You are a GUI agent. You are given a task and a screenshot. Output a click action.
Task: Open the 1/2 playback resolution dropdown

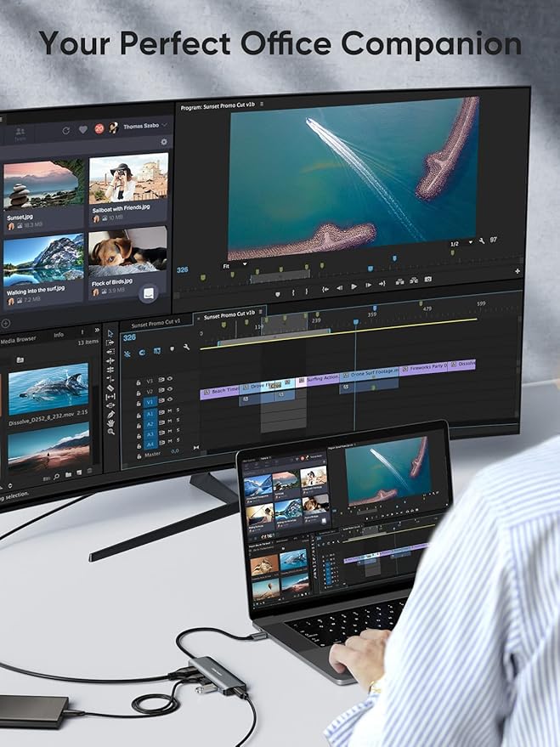click(x=458, y=244)
